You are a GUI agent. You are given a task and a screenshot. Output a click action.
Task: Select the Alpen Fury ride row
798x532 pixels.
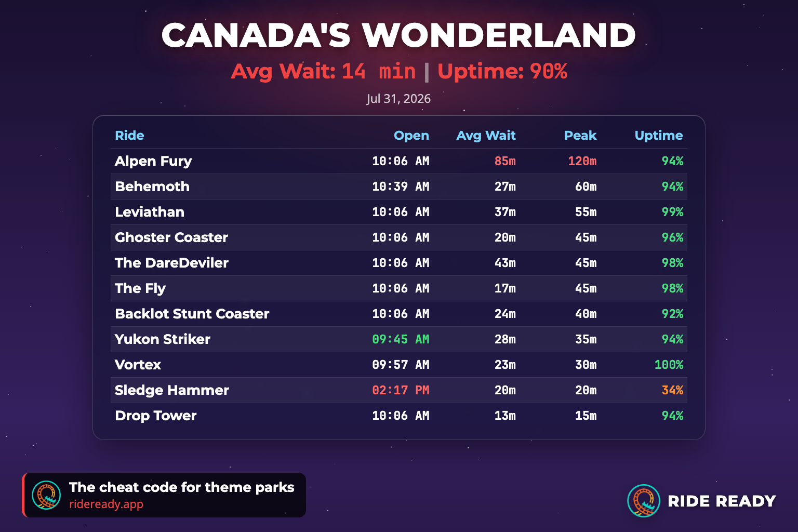pyautogui.click(x=399, y=161)
